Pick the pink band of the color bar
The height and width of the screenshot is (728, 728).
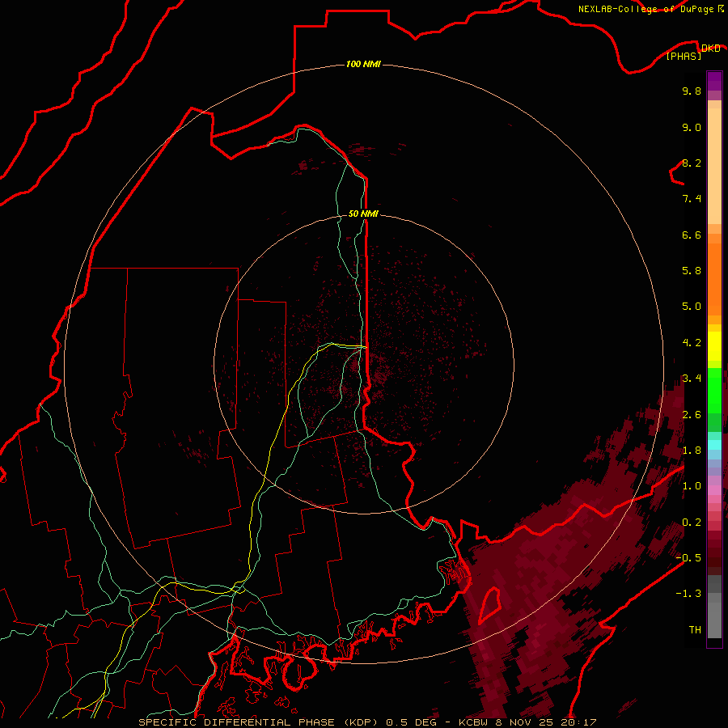click(x=714, y=490)
